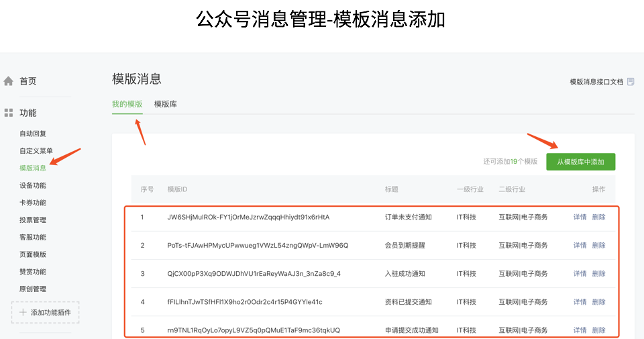
Task: Click the 模版ID column header
Action: (x=177, y=189)
